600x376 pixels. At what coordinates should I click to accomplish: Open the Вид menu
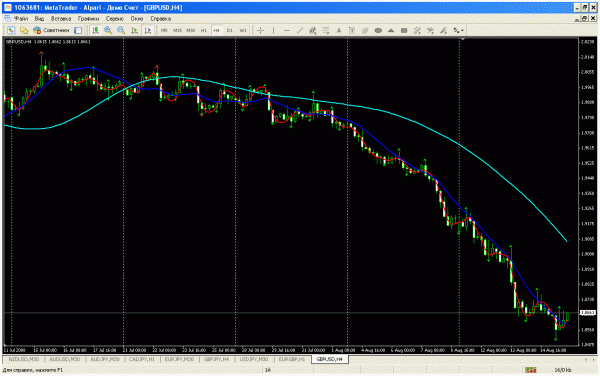[39, 18]
